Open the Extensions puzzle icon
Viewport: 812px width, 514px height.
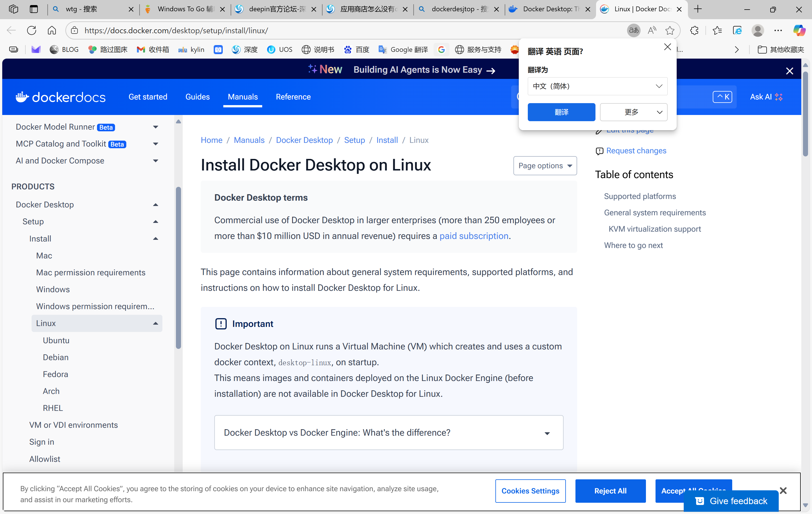click(694, 30)
